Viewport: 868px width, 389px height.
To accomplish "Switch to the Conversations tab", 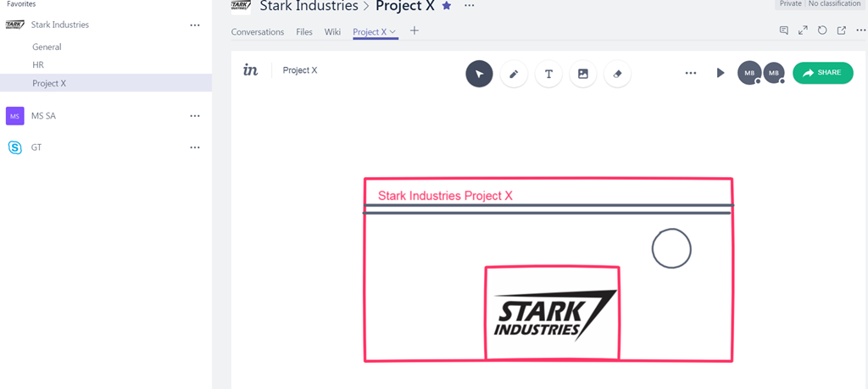I will coord(258,32).
